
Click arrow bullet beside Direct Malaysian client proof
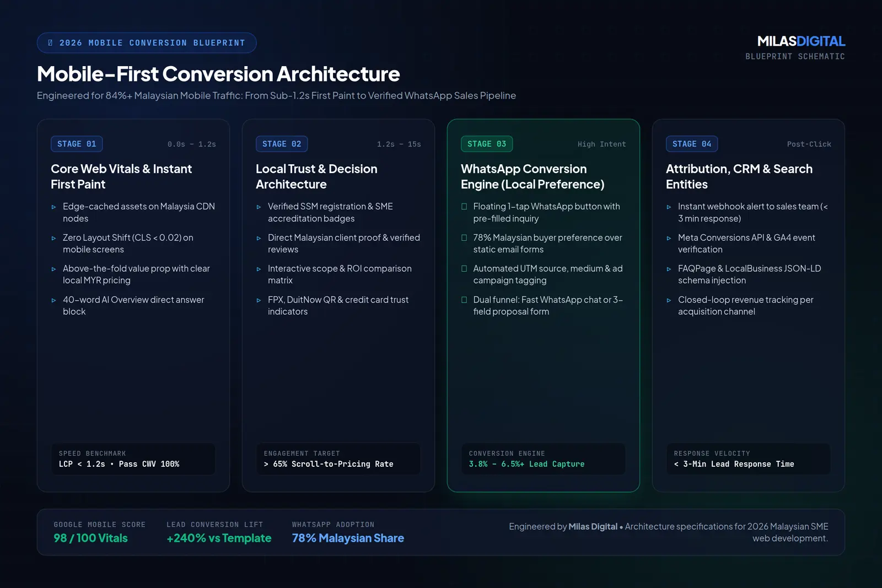(259, 238)
